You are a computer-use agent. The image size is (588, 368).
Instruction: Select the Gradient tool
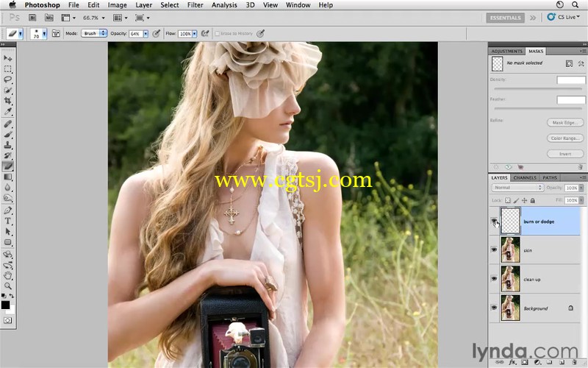(x=8, y=177)
